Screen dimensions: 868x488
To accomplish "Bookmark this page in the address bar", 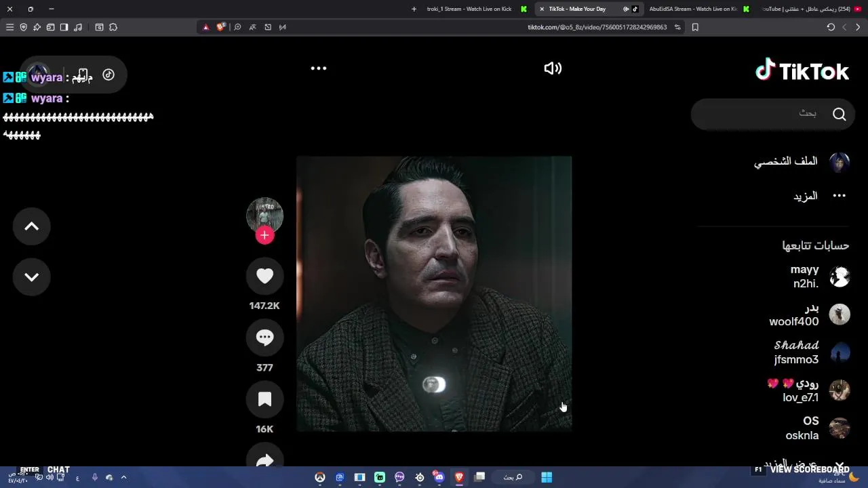I will point(695,27).
